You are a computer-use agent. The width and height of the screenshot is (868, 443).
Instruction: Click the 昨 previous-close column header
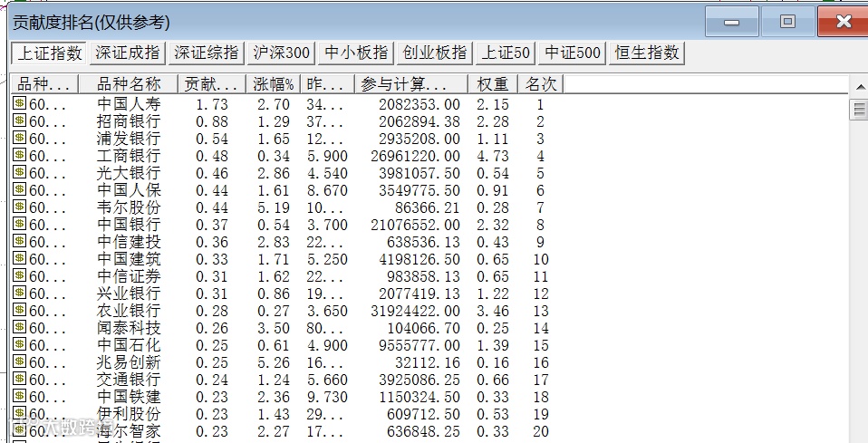tap(328, 84)
